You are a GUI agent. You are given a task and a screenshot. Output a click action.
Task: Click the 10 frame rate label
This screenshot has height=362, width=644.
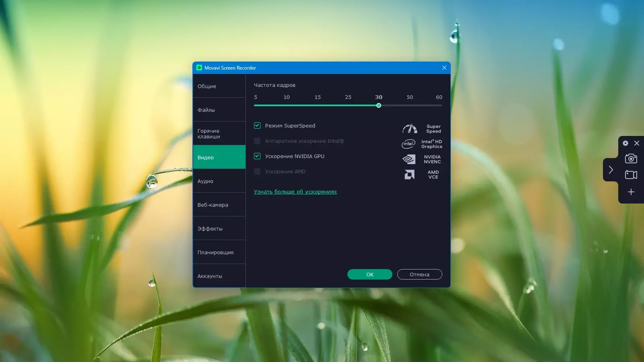[x=287, y=97]
